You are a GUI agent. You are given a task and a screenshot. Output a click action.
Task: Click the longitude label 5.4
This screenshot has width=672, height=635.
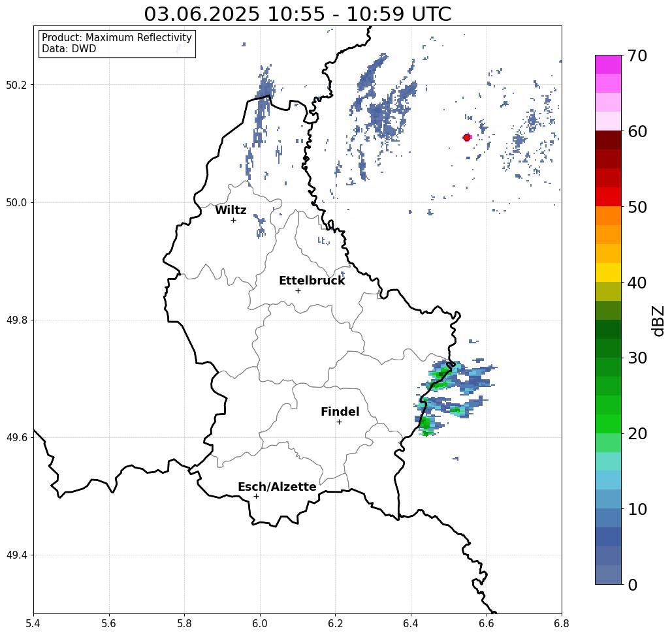(33, 623)
